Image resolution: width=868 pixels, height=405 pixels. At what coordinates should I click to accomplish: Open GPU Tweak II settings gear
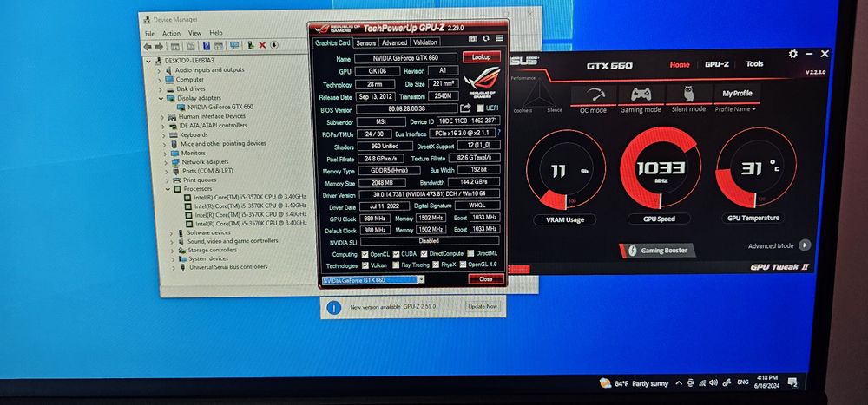792,54
